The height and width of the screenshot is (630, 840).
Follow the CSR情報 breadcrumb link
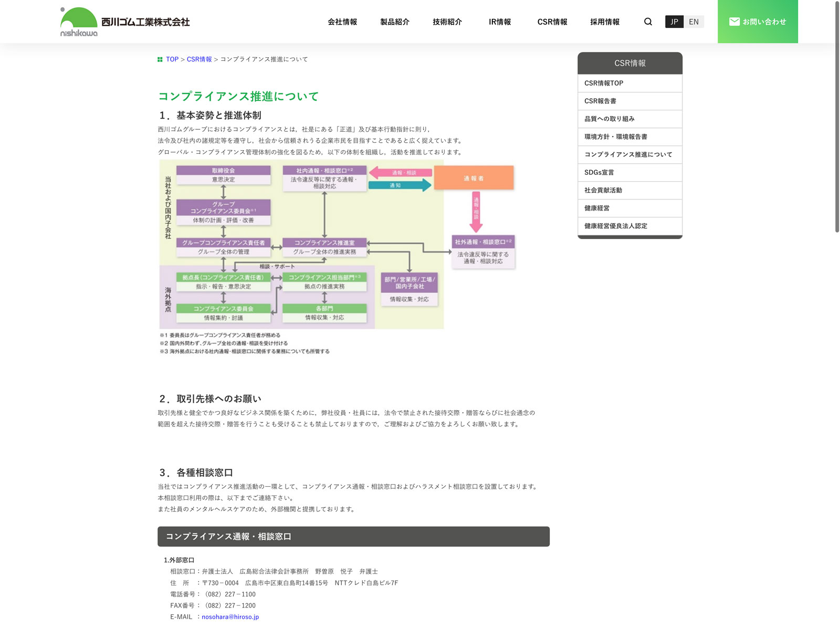click(199, 59)
